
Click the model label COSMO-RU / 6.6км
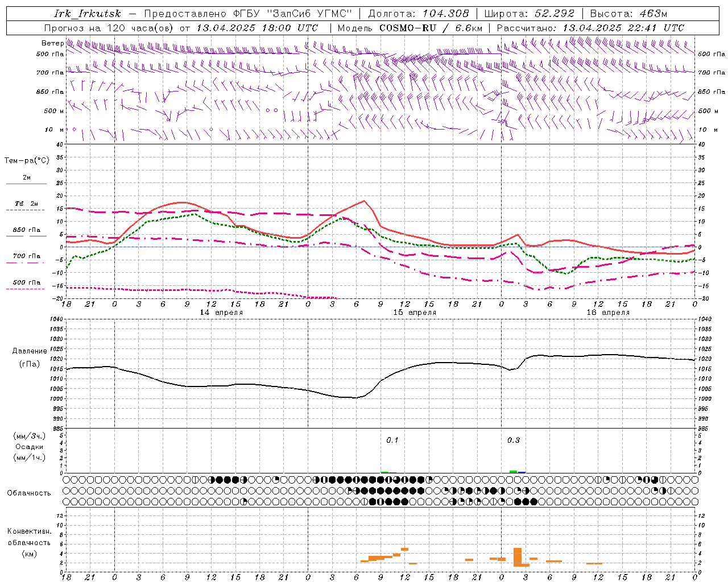click(431, 28)
